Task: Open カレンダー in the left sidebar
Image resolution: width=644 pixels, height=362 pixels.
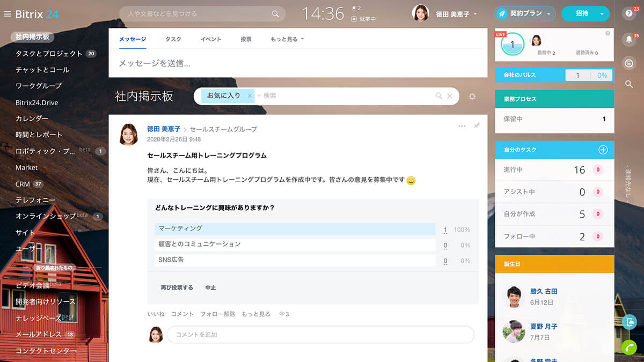Action: (x=32, y=119)
